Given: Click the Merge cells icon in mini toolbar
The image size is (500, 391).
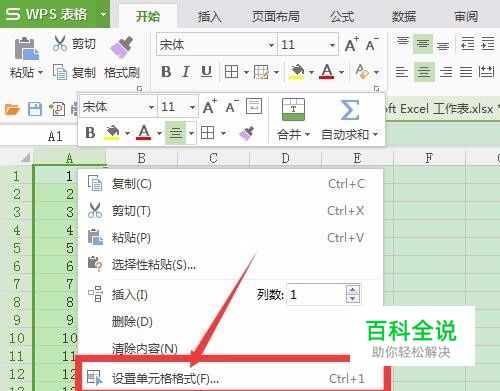Looking at the screenshot, I should (x=293, y=109).
